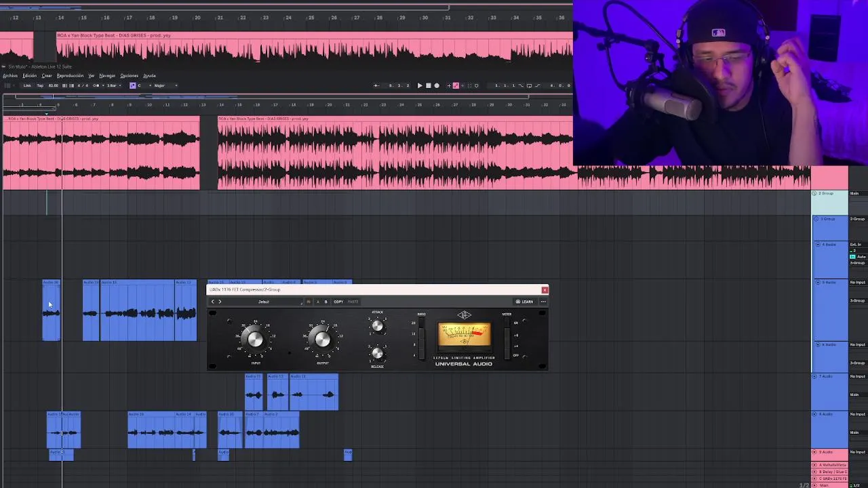Select compare slot A in plugin
This screenshot has width=868, height=488.
click(317, 302)
